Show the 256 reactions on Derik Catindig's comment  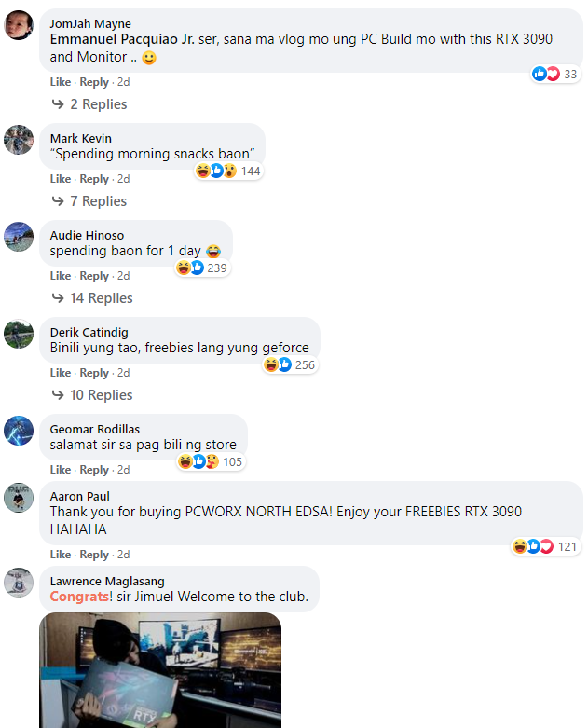tap(290, 364)
